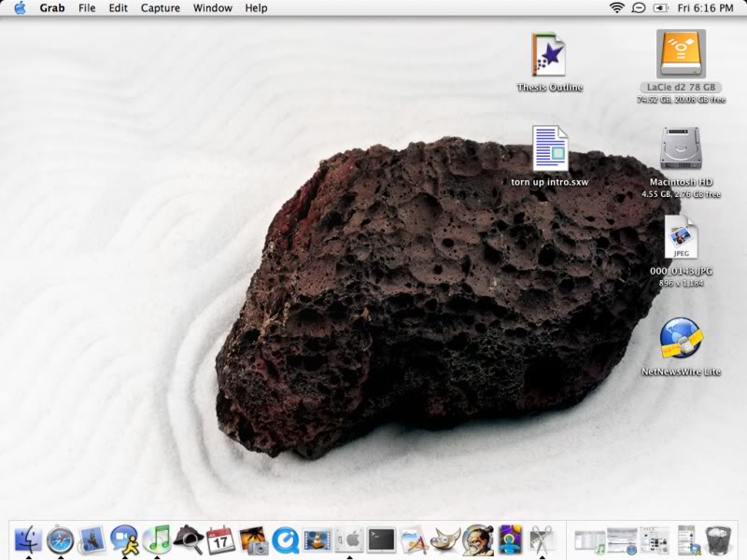This screenshot has width=747, height=560.
Task: Select the LaCie d2 78 GB drive
Action: pyautogui.click(x=681, y=54)
